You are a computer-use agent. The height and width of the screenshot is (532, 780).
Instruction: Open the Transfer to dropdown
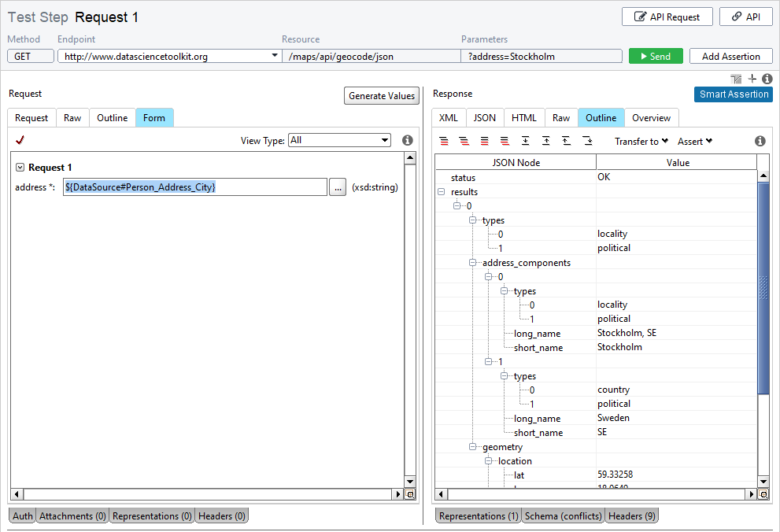pos(641,141)
